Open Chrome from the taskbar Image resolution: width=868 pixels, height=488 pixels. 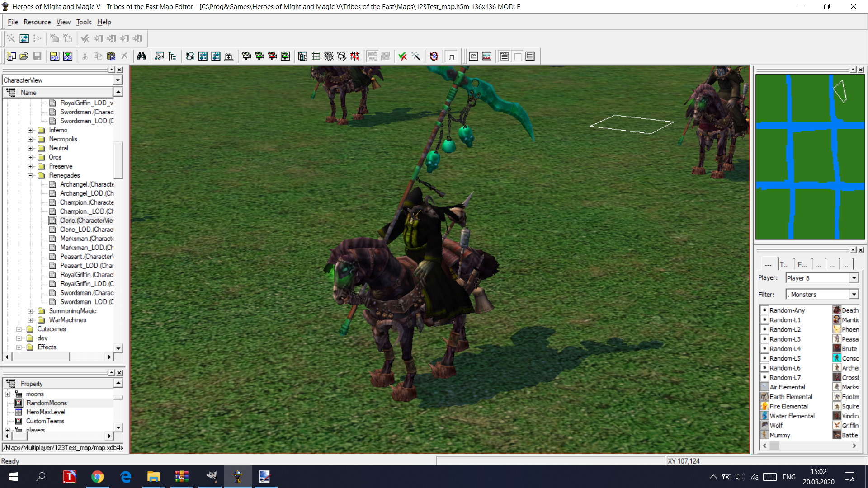pyautogui.click(x=97, y=477)
